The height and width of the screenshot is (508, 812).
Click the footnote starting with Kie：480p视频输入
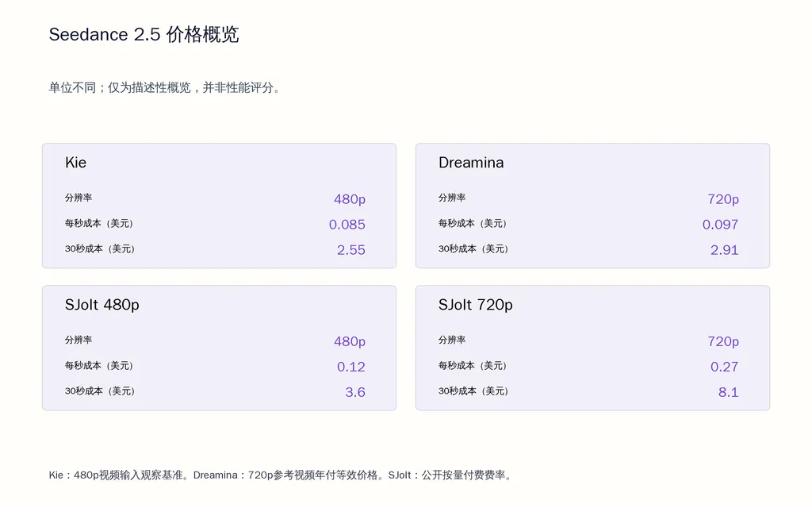[282, 475]
